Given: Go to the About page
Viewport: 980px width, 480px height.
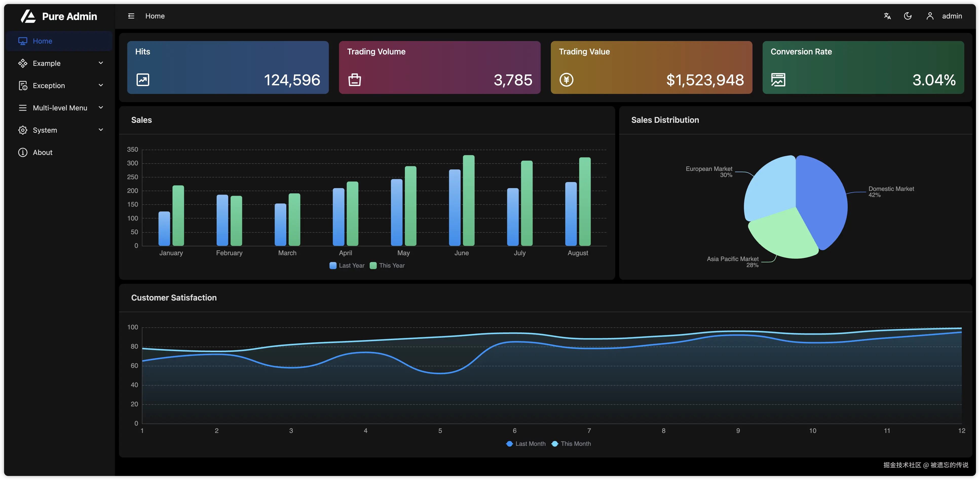Looking at the screenshot, I should click(x=43, y=152).
